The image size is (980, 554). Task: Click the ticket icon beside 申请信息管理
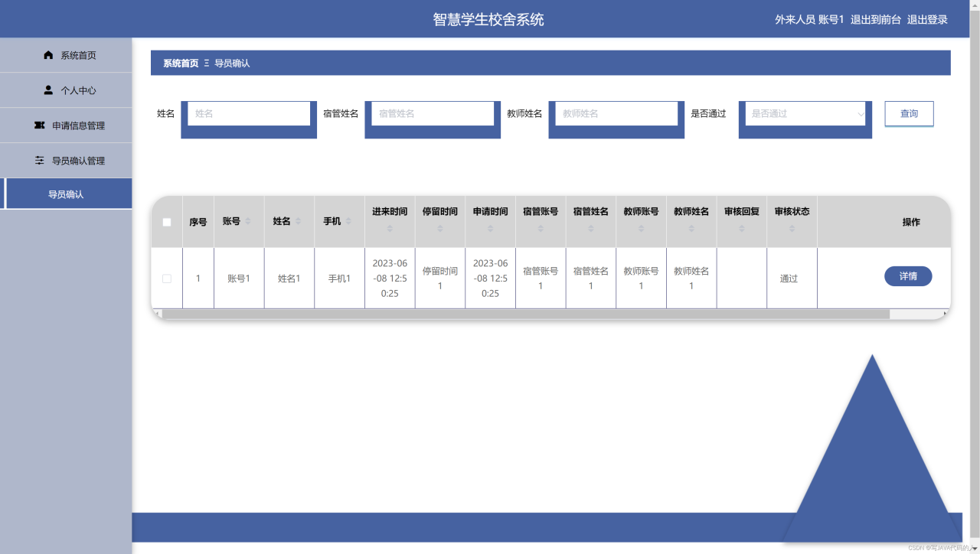[x=40, y=125]
